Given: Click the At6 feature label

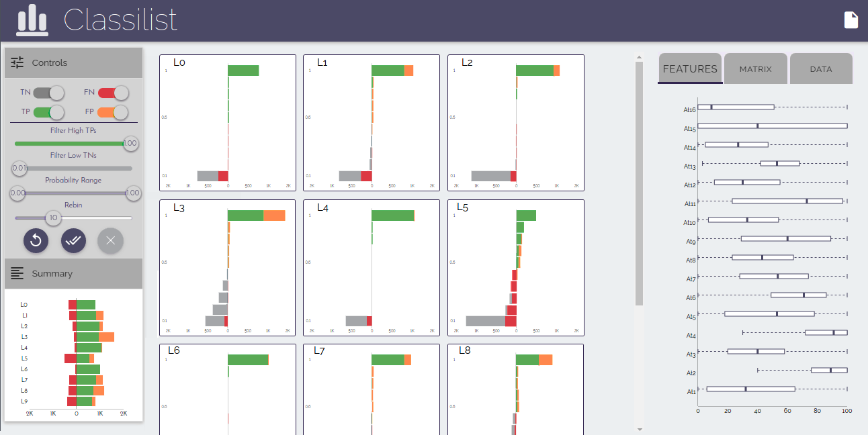Looking at the screenshot, I should click(x=691, y=297).
